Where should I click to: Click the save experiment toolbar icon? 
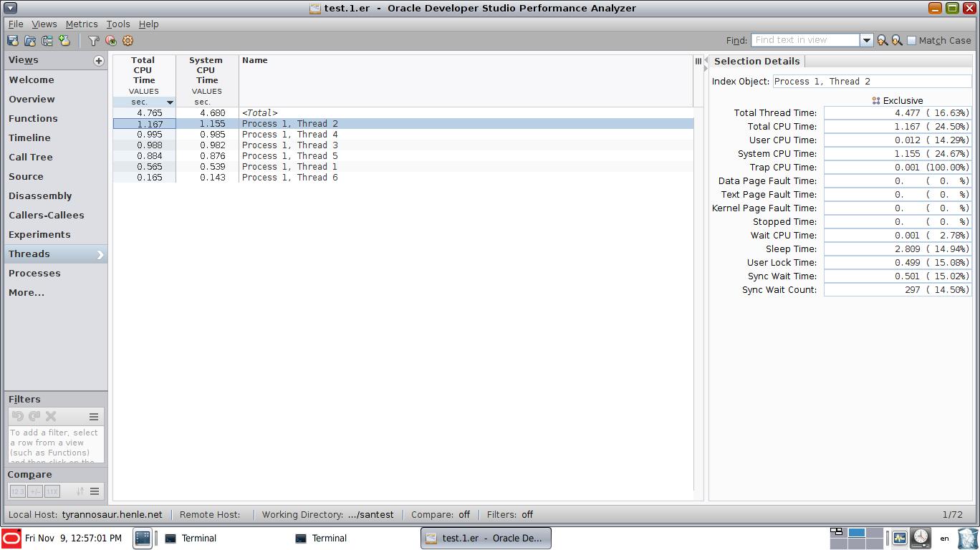pyautogui.click(x=13, y=41)
